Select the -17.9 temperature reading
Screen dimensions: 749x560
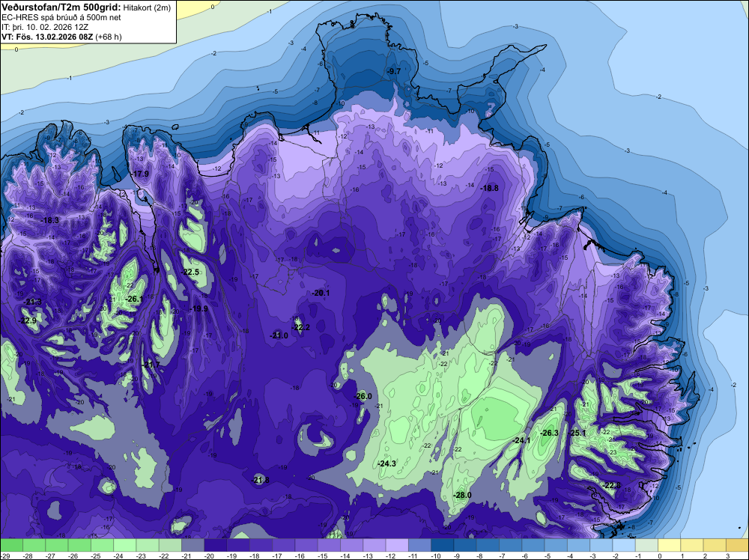click(141, 174)
